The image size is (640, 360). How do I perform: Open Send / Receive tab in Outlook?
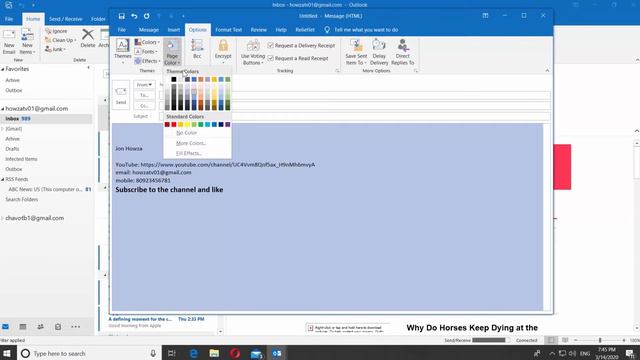click(65, 19)
